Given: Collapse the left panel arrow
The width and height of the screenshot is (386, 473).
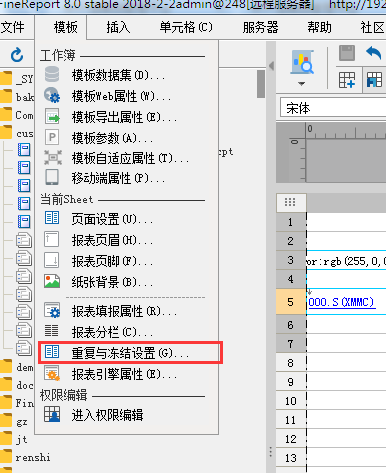Looking at the screenshot, I should coord(271,66).
